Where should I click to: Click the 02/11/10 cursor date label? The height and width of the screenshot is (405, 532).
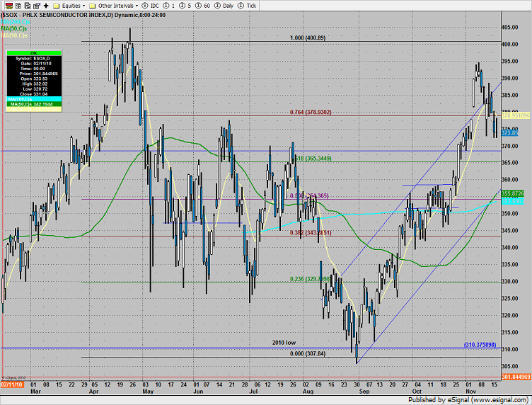point(12,384)
